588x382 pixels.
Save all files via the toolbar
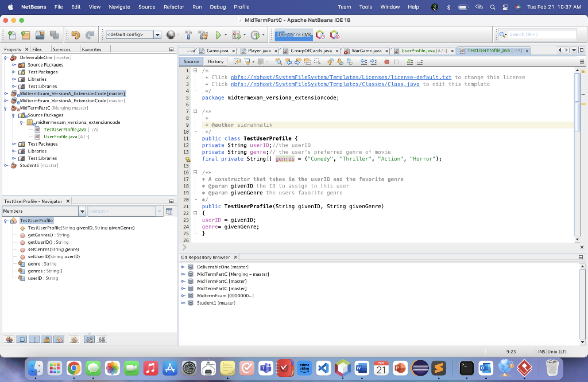click(x=55, y=35)
